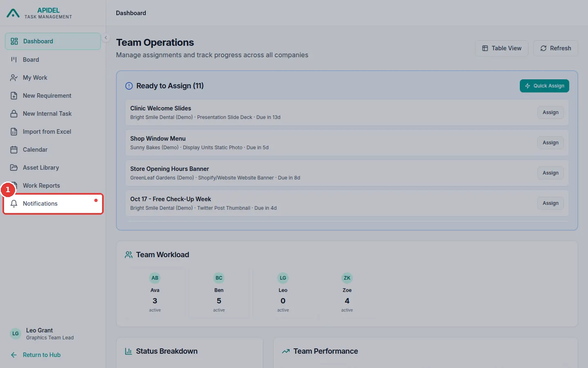
Task: Collapse the sidebar with the chevron
Action: 106,38
